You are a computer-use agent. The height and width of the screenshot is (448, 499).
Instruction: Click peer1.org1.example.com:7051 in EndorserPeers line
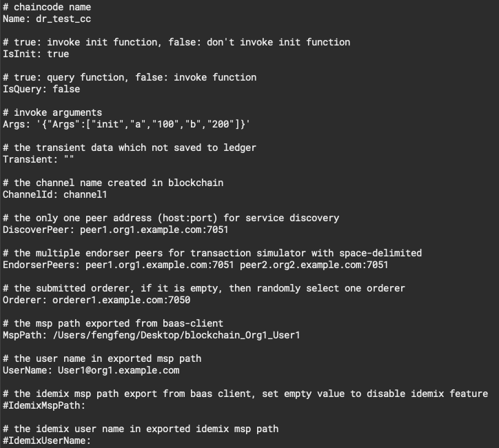[x=159, y=265]
